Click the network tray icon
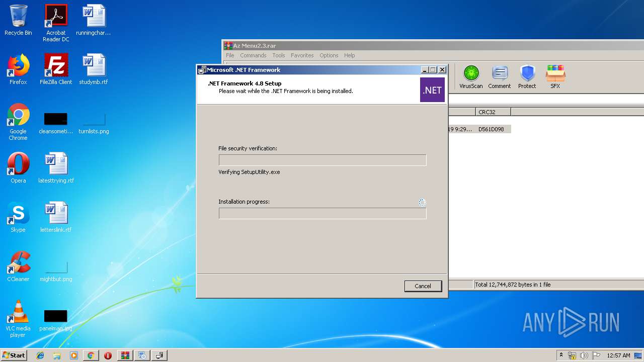644x362 pixels. click(x=572, y=355)
